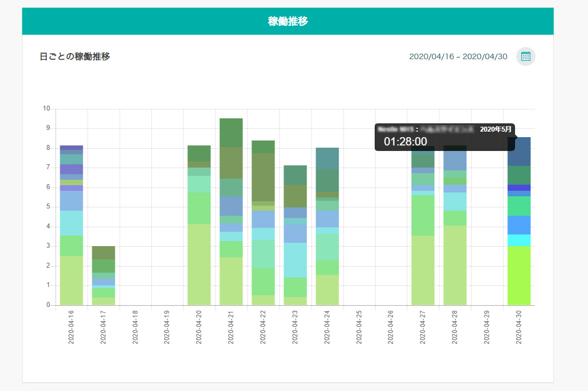
Task: Select the large olive segment of the 2020-04-22 bar
Action: click(263, 177)
